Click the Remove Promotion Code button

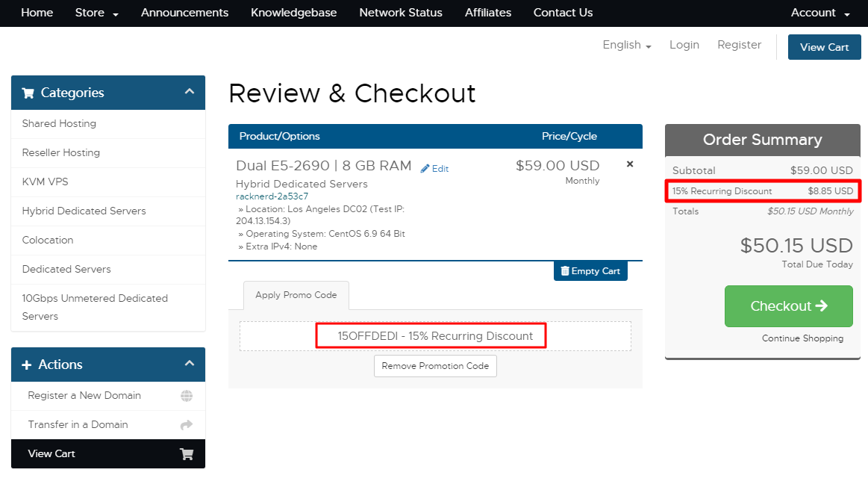[x=435, y=366]
